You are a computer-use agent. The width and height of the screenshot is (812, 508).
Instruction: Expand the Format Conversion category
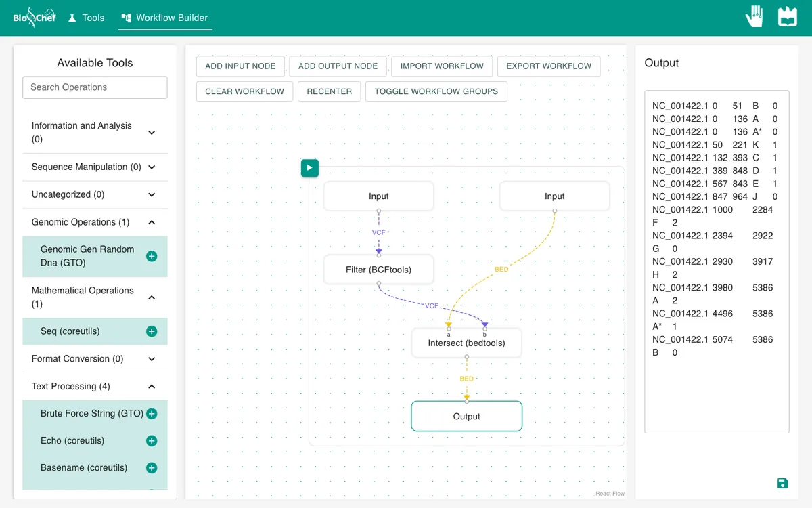coord(95,359)
